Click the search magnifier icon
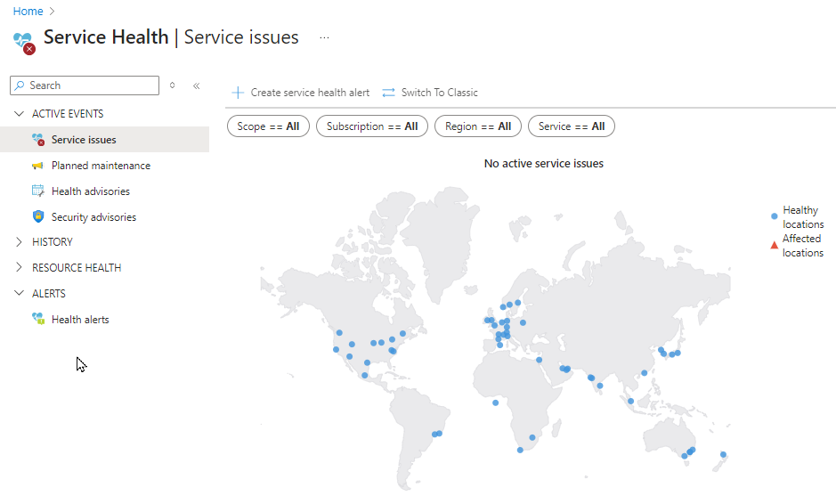The width and height of the screenshot is (836, 504). click(x=20, y=85)
